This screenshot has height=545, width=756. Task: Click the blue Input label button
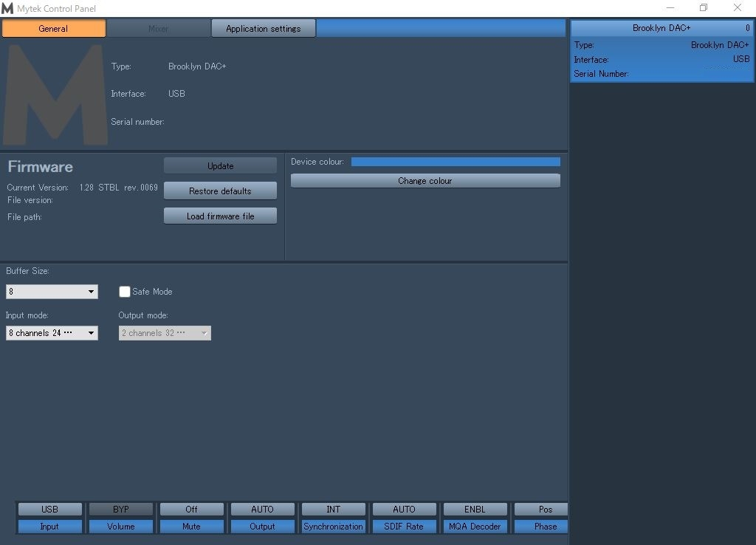point(49,527)
